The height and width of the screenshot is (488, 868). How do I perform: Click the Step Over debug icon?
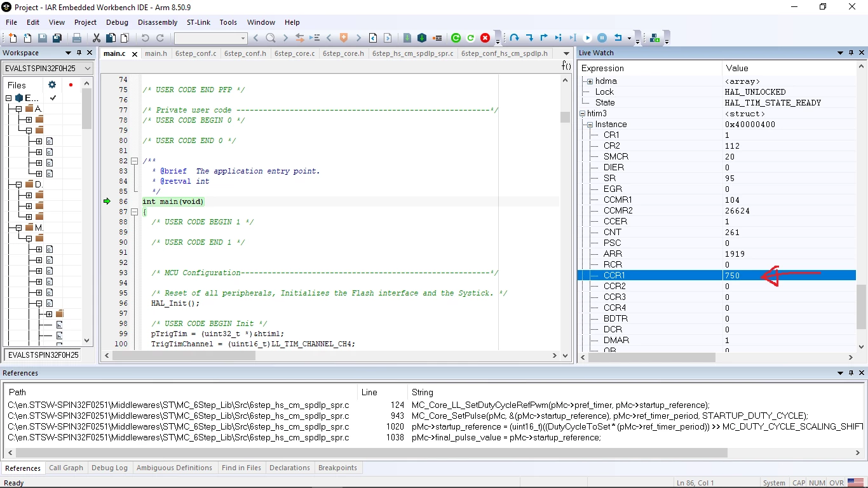pos(514,38)
